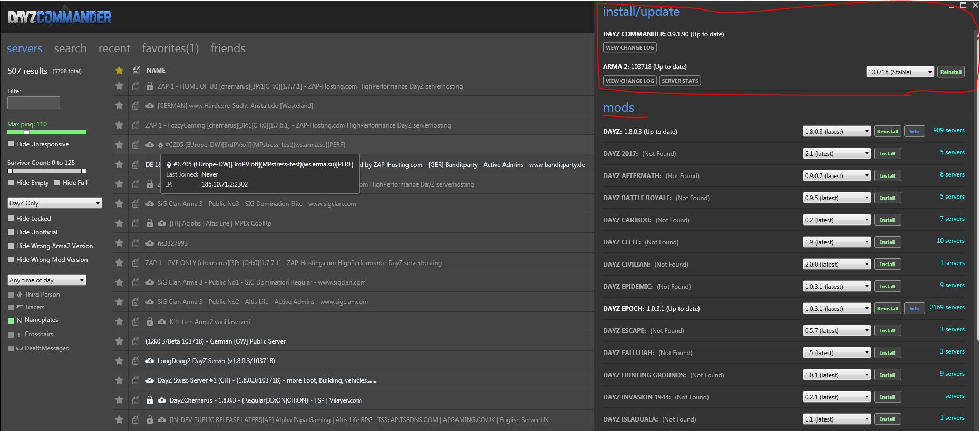The image size is (980, 431).
Task: Favorite the ZAP 1 - HOME OF UB server star
Action: coord(119,86)
